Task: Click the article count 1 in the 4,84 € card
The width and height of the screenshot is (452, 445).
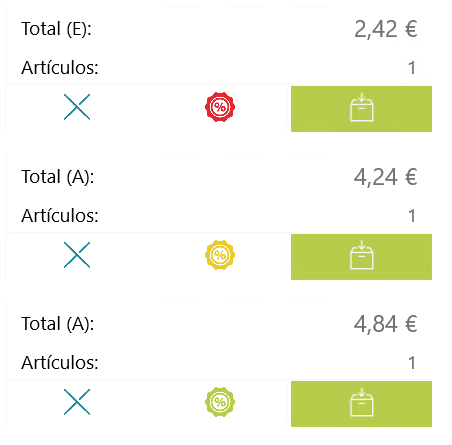Action: tap(412, 363)
